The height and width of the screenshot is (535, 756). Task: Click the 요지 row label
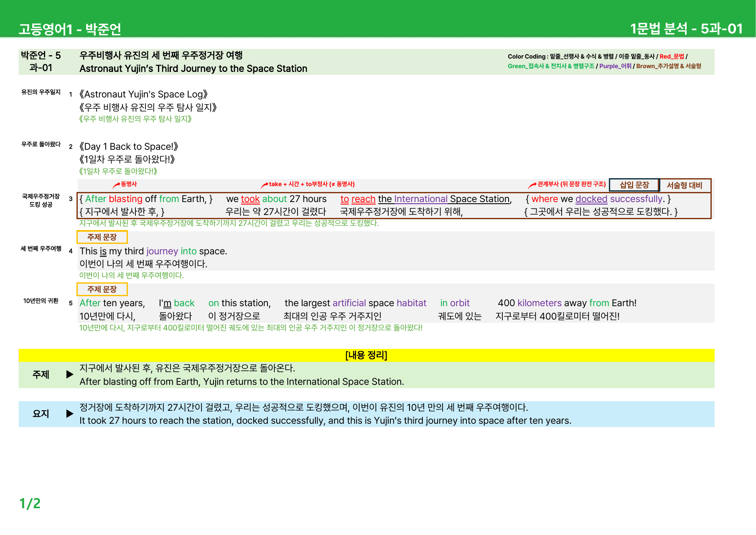click(x=41, y=414)
